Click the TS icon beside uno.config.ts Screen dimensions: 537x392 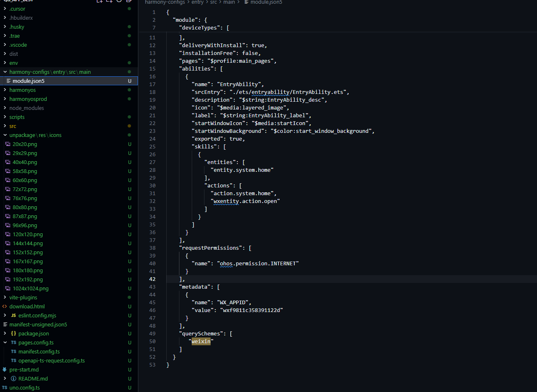tap(5, 387)
